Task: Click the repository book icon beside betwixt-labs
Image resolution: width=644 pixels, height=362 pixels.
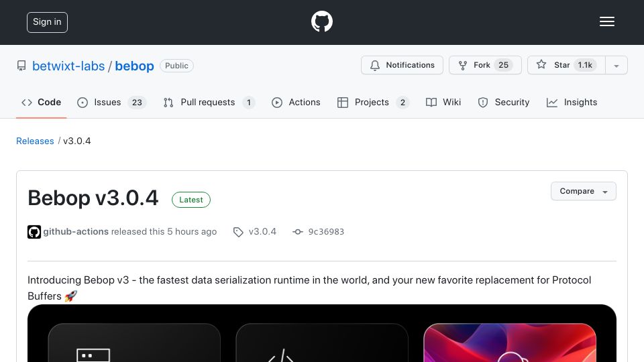Action: (x=21, y=66)
